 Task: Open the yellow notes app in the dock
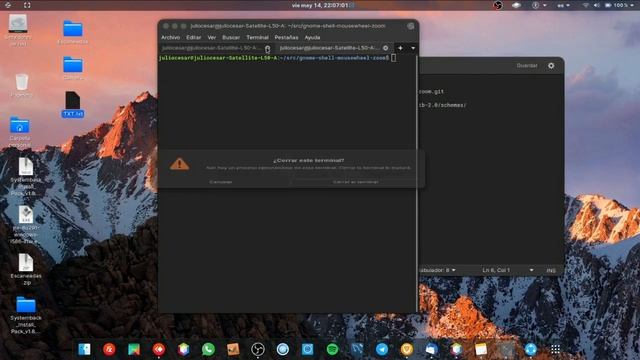coord(481,349)
